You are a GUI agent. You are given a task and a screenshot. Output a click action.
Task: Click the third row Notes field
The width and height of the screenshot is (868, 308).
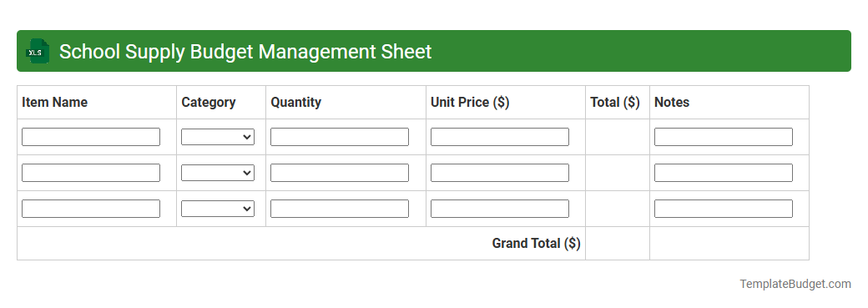[x=723, y=209]
